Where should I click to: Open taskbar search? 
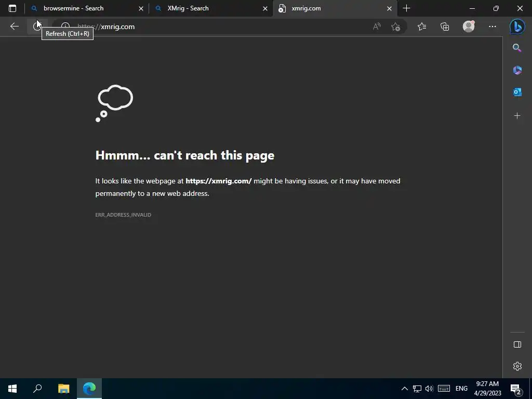point(37,389)
